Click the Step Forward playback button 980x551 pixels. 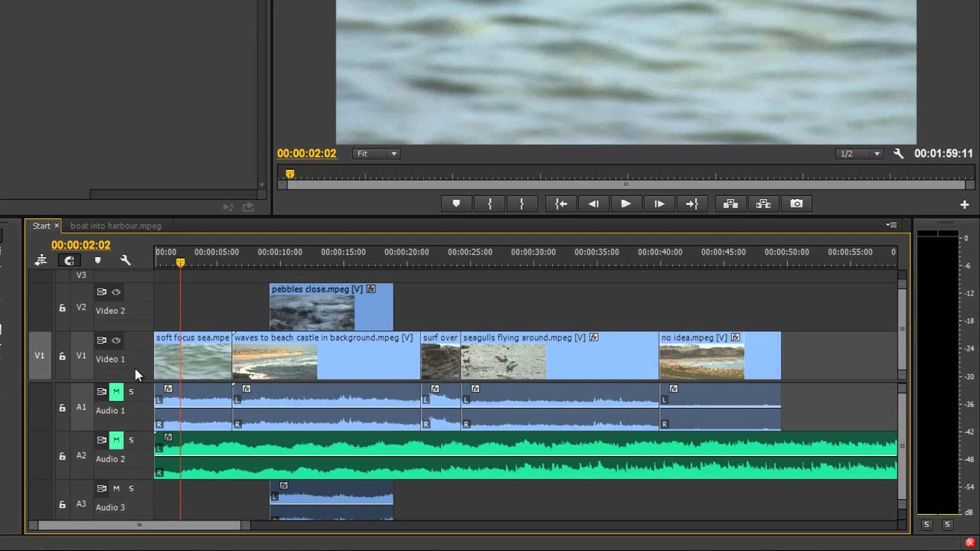pos(659,203)
